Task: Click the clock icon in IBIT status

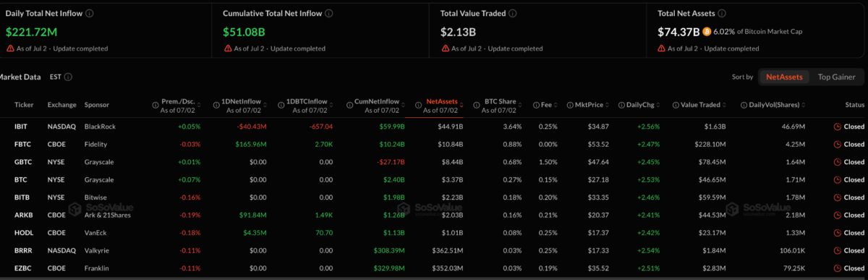Action: pyautogui.click(x=838, y=126)
